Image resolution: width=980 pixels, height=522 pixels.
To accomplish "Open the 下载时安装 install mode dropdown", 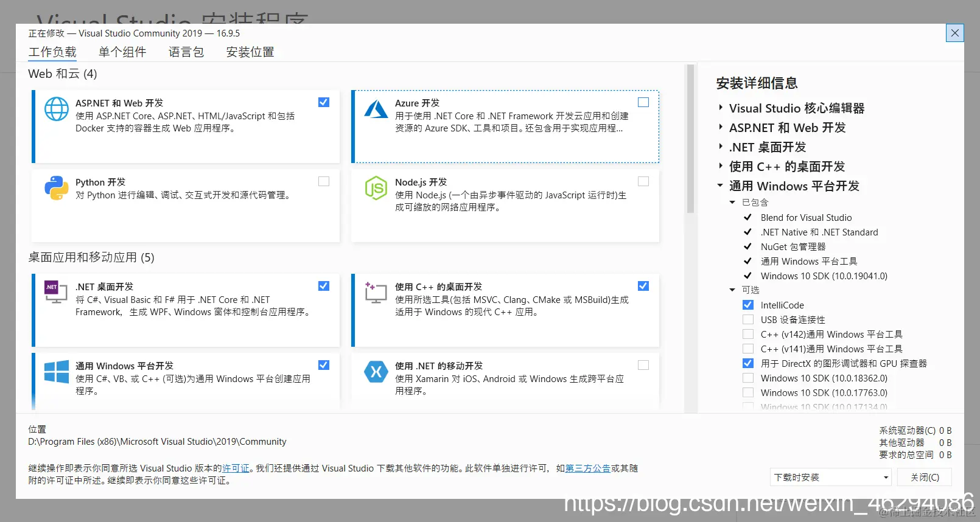I will click(831, 477).
